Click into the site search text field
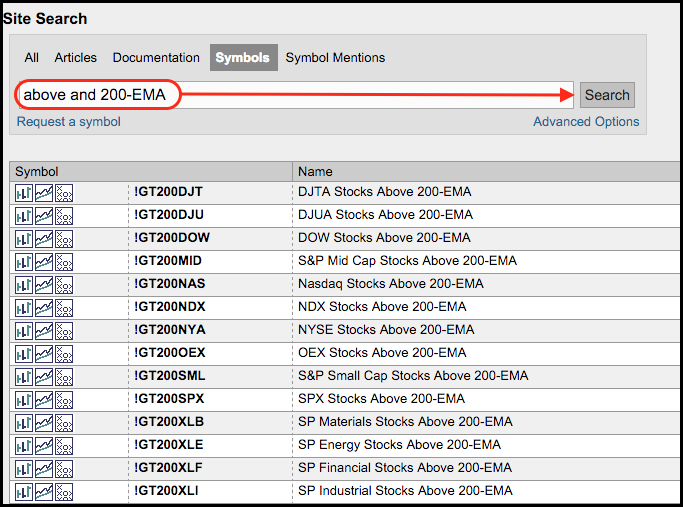Screen dimensions: 683x507 (x=370, y=95)
